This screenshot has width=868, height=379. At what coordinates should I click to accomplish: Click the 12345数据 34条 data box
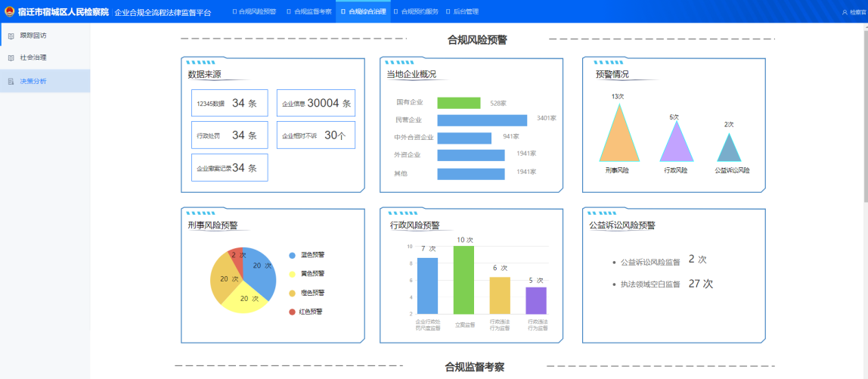tap(229, 104)
